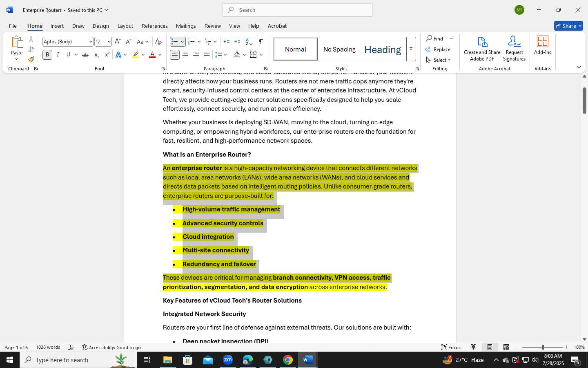This screenshot has height=368, width=588.
Task: Apply red font color
Action: 152,55
